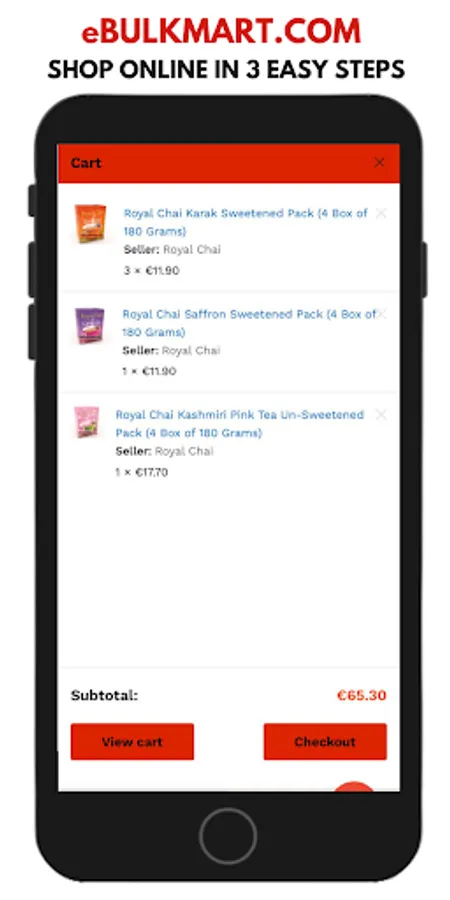
Task: Open the pink Kashmiri tea box thumbnail
Action: pyautogui.click(x=87, y=422)
